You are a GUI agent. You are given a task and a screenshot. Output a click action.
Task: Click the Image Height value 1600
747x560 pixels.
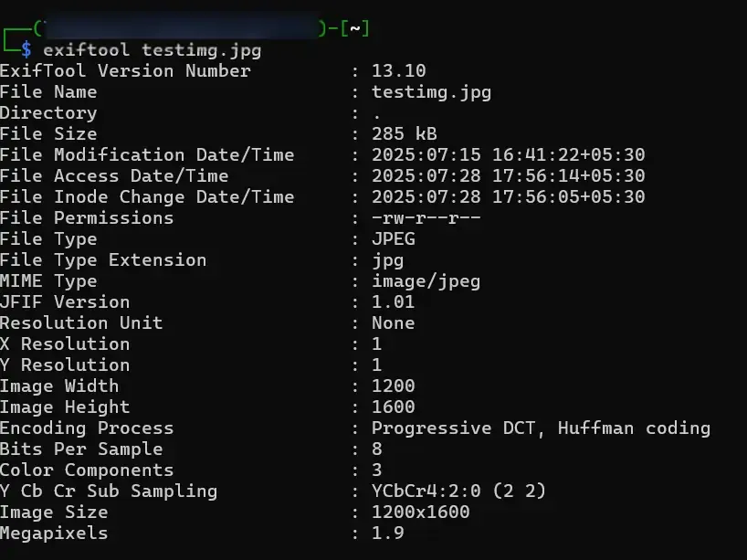click(x=393, y=407)
